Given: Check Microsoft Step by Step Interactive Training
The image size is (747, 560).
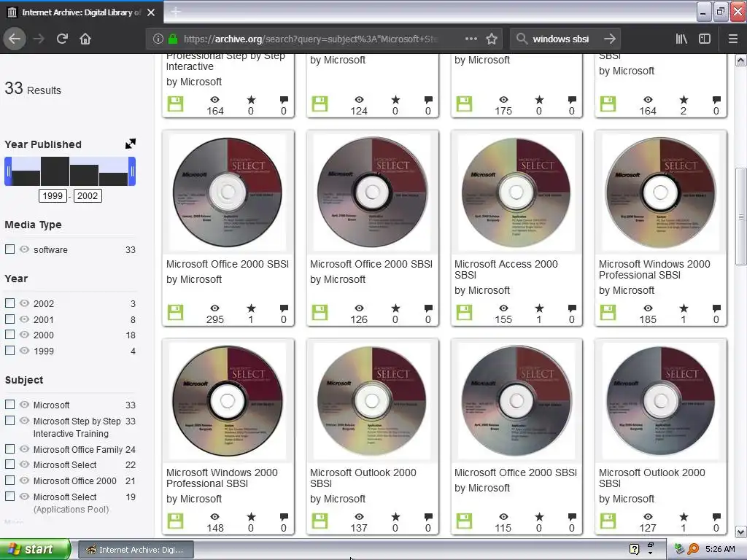Looking at the screenshot, I should [x=9, y=421].
